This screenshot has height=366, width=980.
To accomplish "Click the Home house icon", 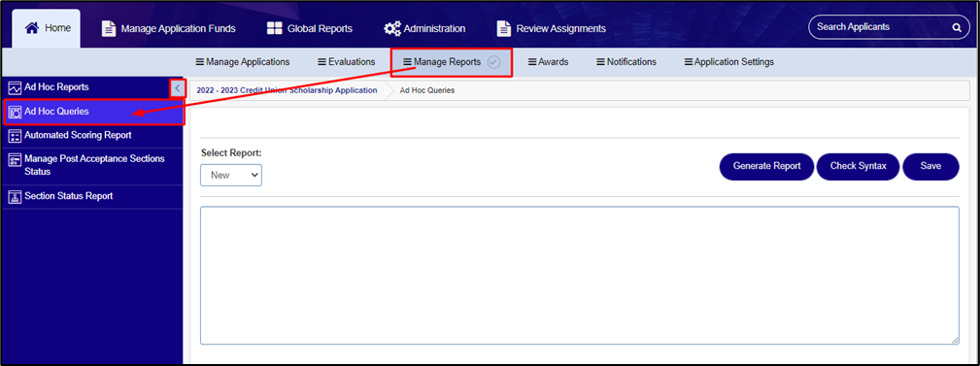I will click(32, 28).
